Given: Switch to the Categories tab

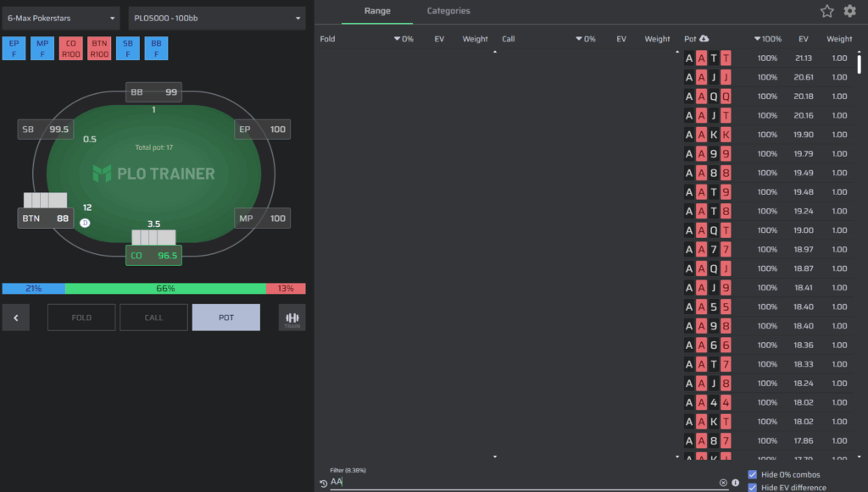Looking at the screenshot, I should [448, 11].
